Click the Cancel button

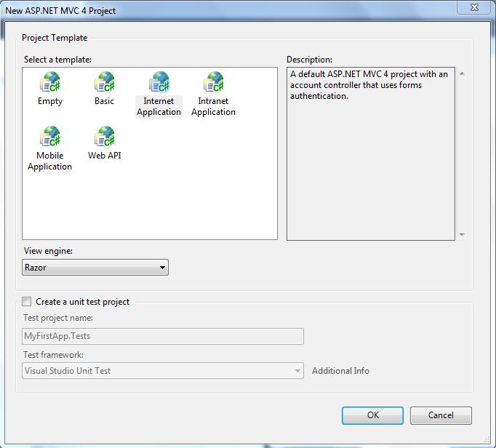click(441, 415)
